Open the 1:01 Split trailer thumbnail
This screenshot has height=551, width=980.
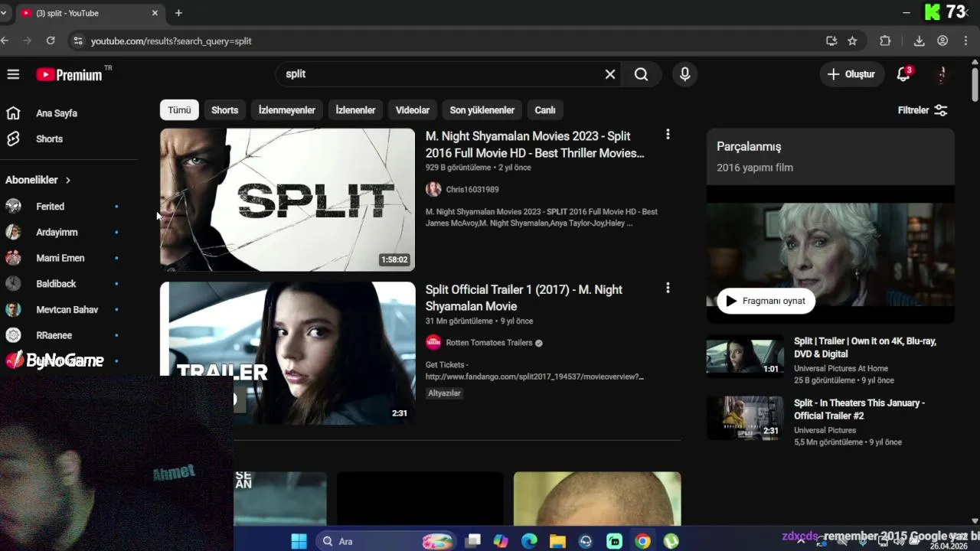coord(745,356)
